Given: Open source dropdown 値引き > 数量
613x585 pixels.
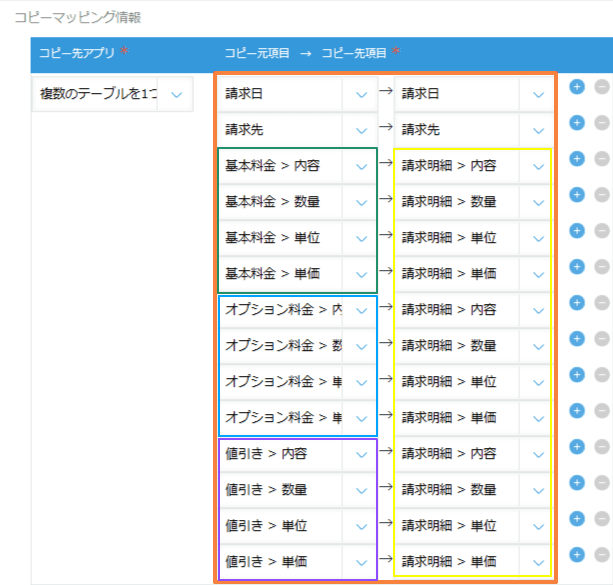Looking at the screenshot, I should click(x=298, y=490).
